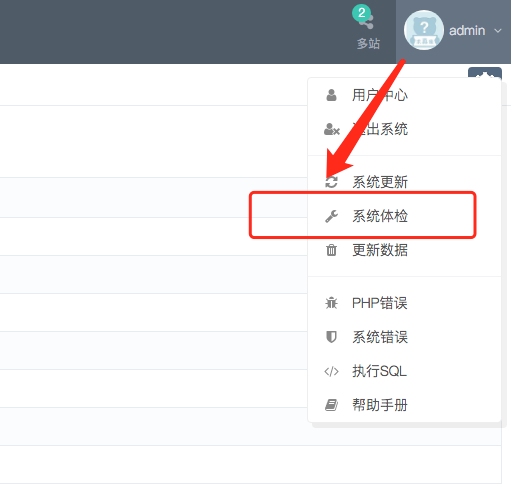
Task: Click the user icon beside 用户中心
Action: tap(331, 95)
